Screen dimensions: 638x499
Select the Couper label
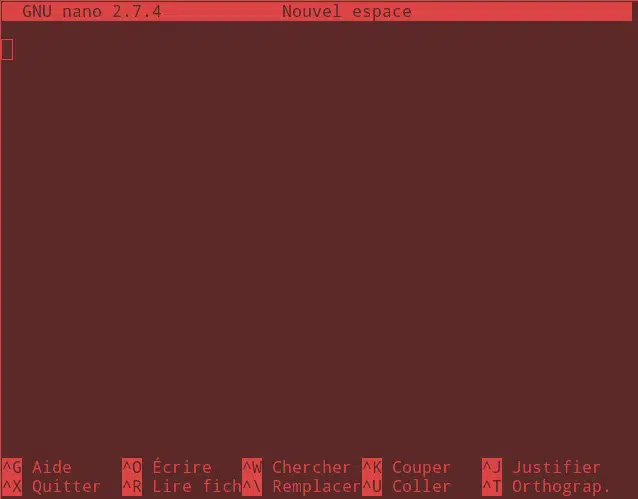421,468
